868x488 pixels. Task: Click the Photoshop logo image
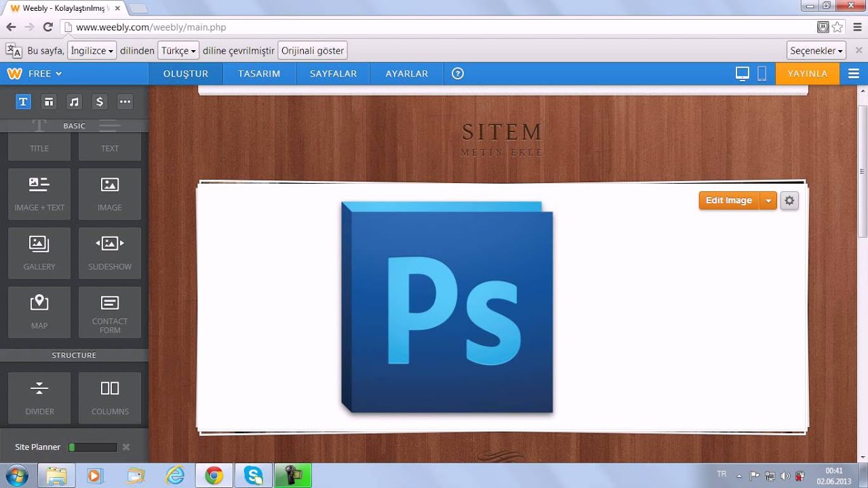[448, 307]
